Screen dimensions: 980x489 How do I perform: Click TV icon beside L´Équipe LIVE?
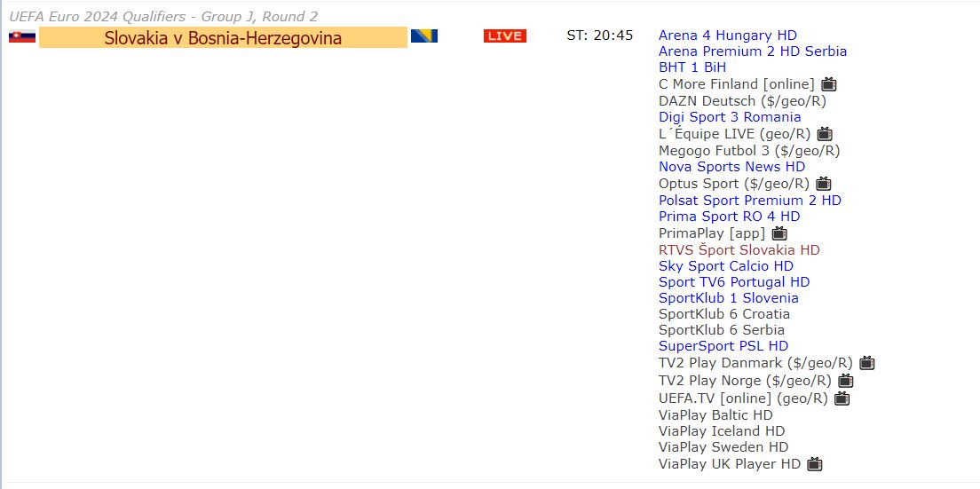(825, 134)
